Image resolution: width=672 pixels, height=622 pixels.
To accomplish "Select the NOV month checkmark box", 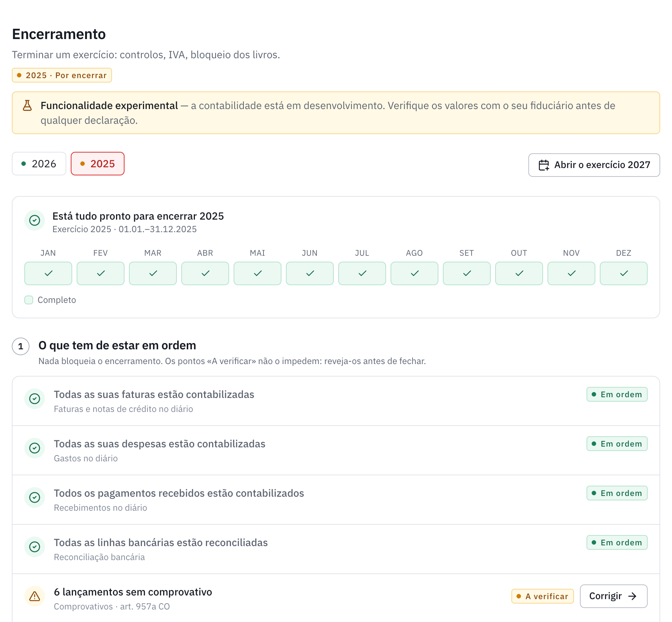I will pyautogui.click(x=571, y=273).
